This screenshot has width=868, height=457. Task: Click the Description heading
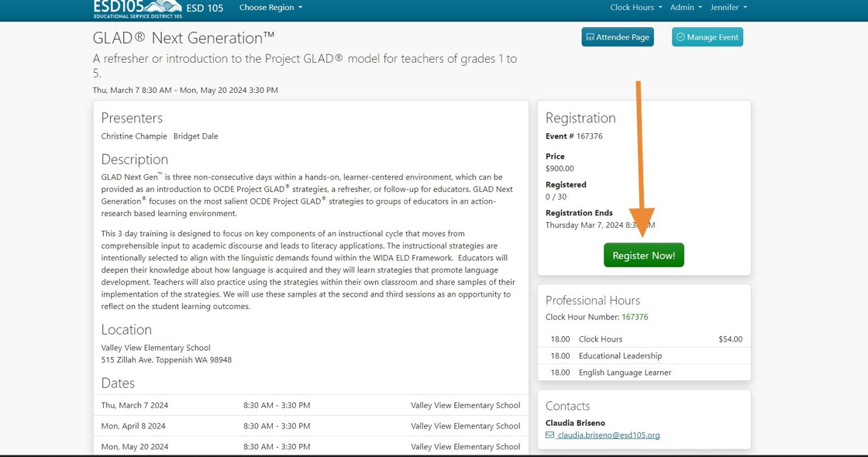tap(135, 160)
